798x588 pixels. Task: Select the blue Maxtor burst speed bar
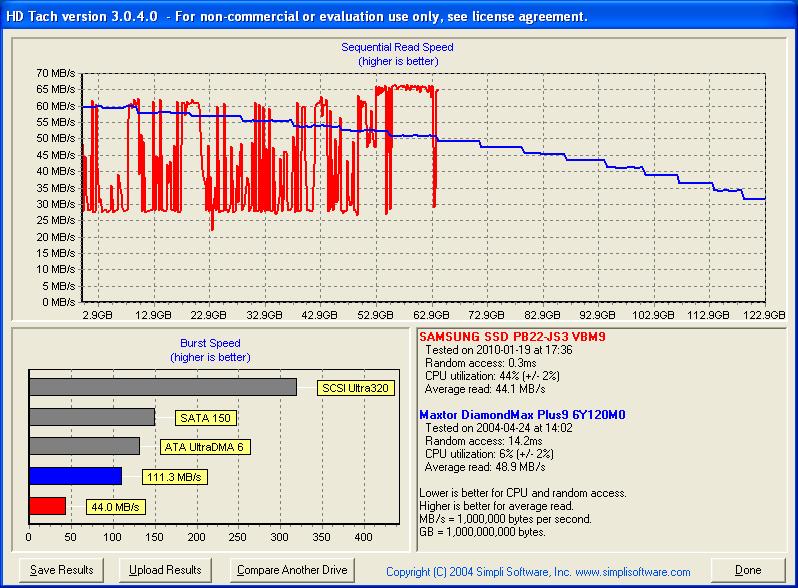[x=75, y=476]
